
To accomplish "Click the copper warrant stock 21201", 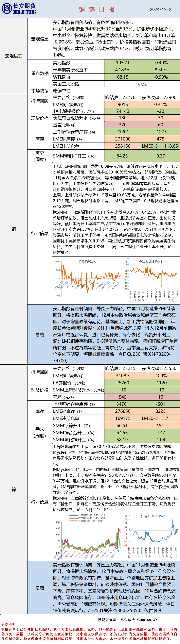I will 123,132.
